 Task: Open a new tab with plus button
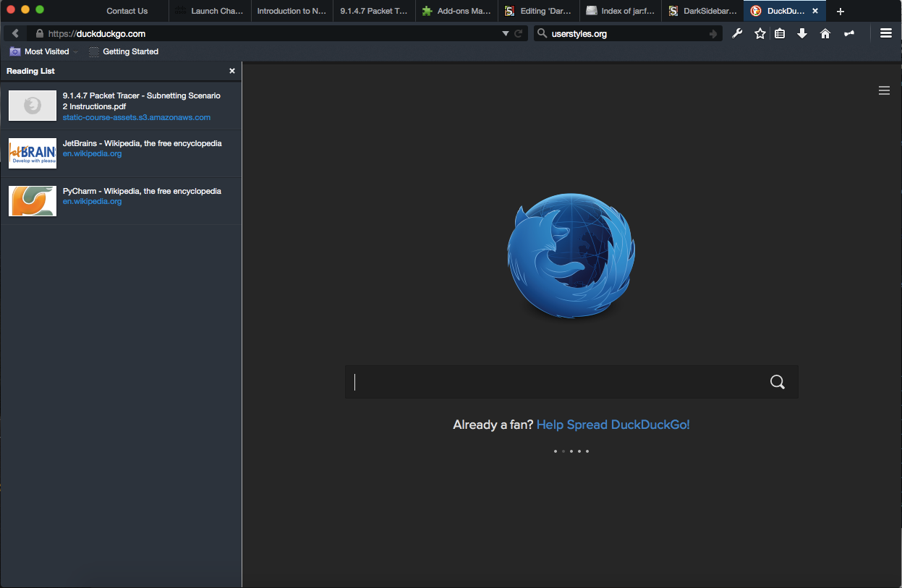point(841,11)
